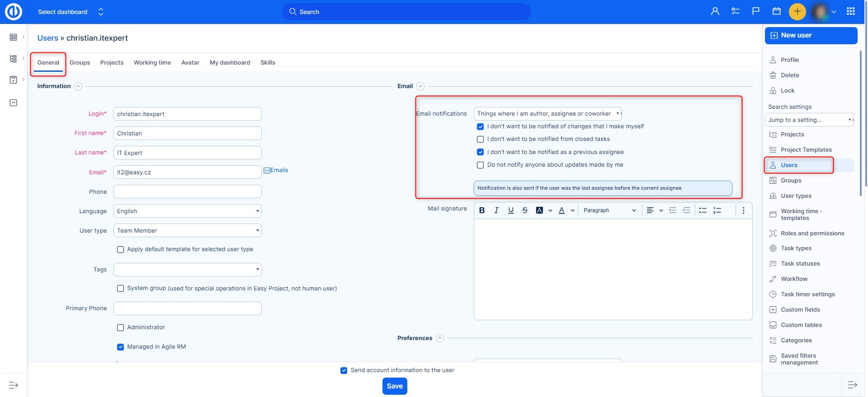Open the User type dropdown
Image resolution: width=868 pixels, height=397 pixels.
coord(188,230)
